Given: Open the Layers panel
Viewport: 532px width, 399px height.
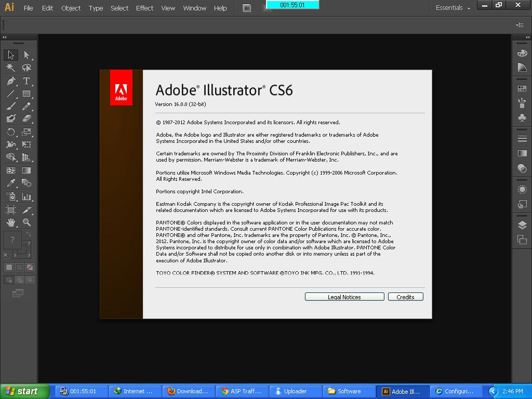Looking at the screenshot, I should (522, 225).
